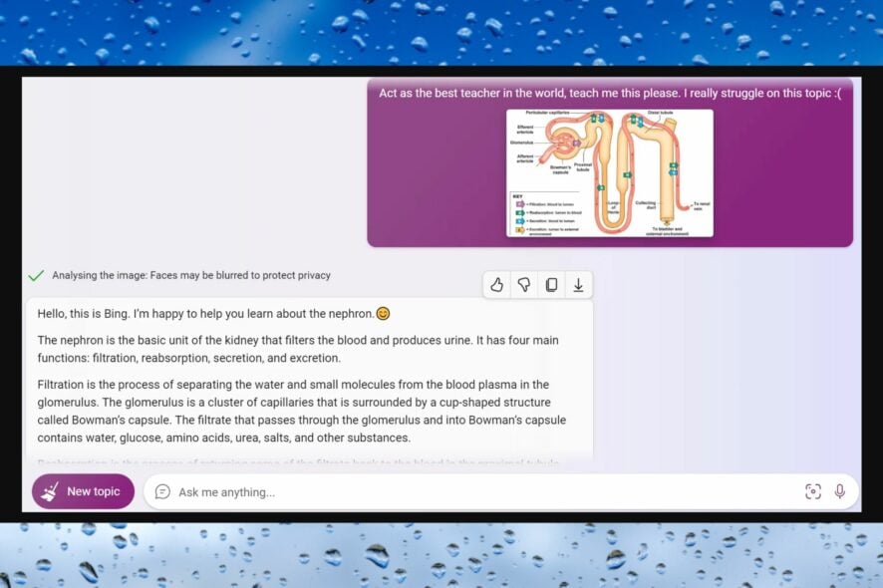Click the smiley emoji in Bing's greeting
Image resolution: width=883 pixels, height=588 pixels.
click(383, 314)
